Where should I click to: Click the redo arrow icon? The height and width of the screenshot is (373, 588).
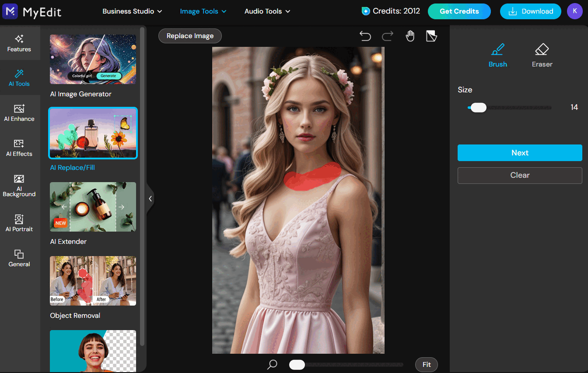point(388,36)
